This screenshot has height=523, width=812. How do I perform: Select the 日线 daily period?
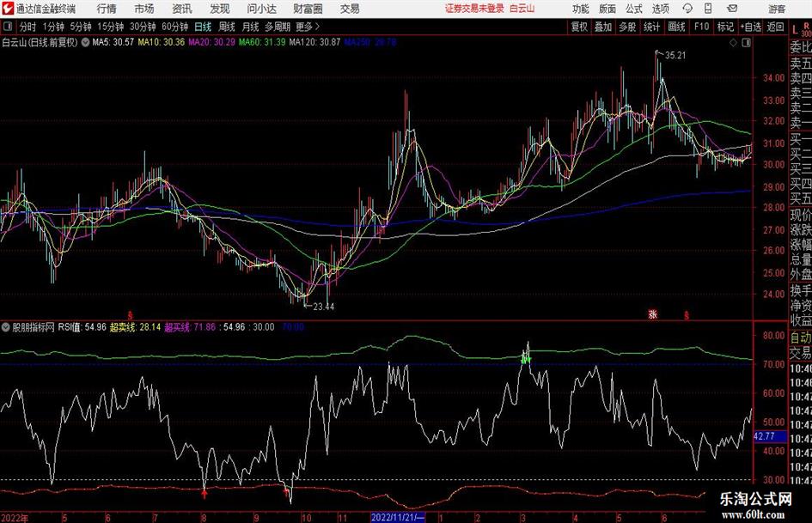coord(203,27)
